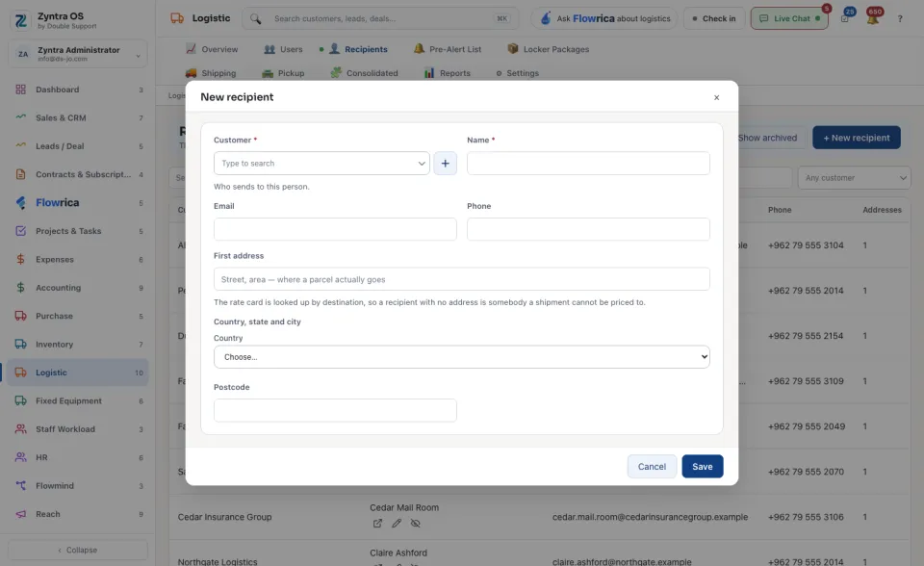Expand the Zyntra Administrator account menu
This screenshot has width=924, height=566.
coord(78,54)
